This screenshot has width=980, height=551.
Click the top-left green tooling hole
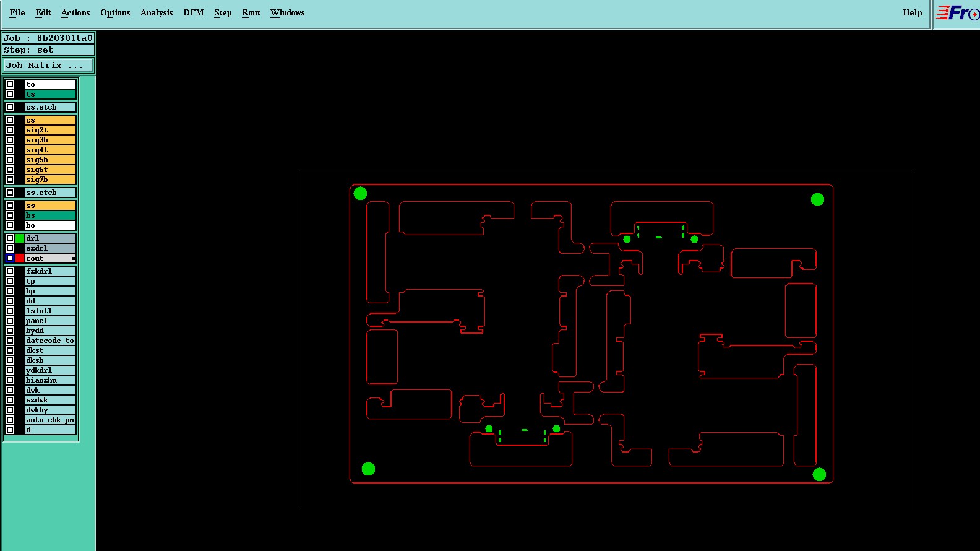click(360, 194)
